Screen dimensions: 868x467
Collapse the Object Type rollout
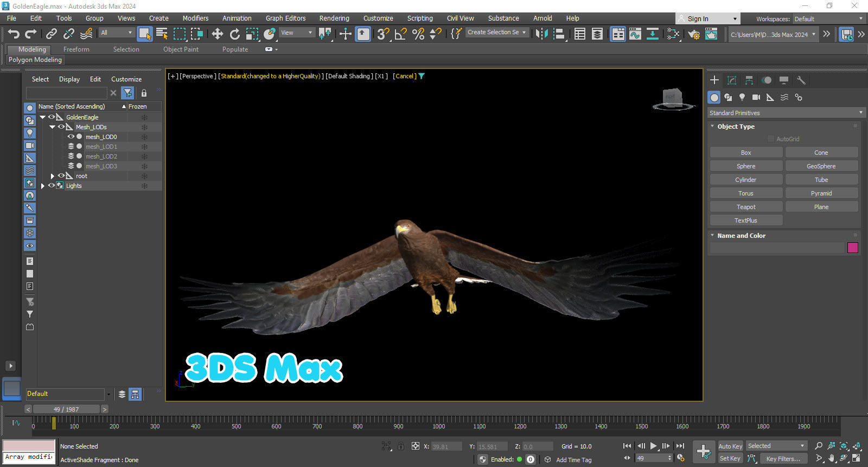coord(712,126)
